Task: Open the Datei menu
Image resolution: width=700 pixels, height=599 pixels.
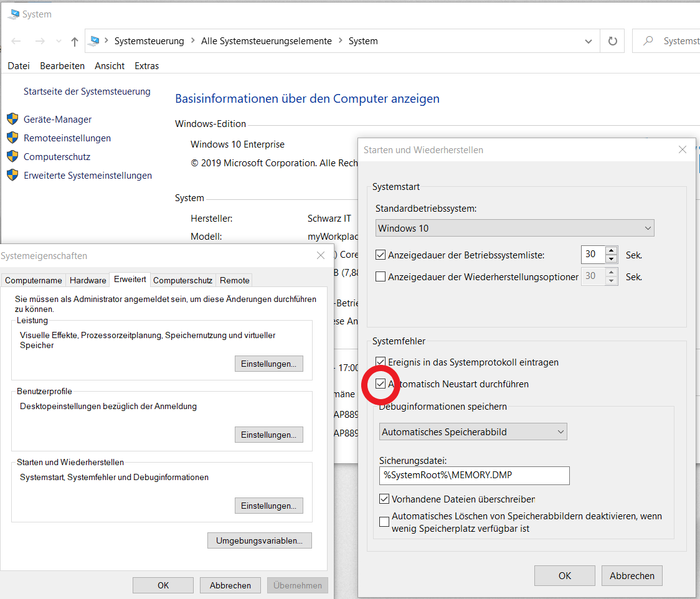Action: (x=19, y=65)
